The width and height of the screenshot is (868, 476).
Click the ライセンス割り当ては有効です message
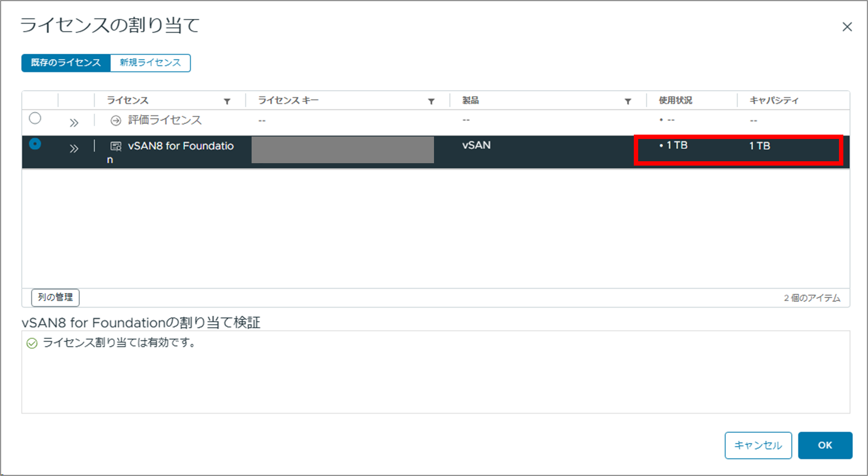point(119,343)
